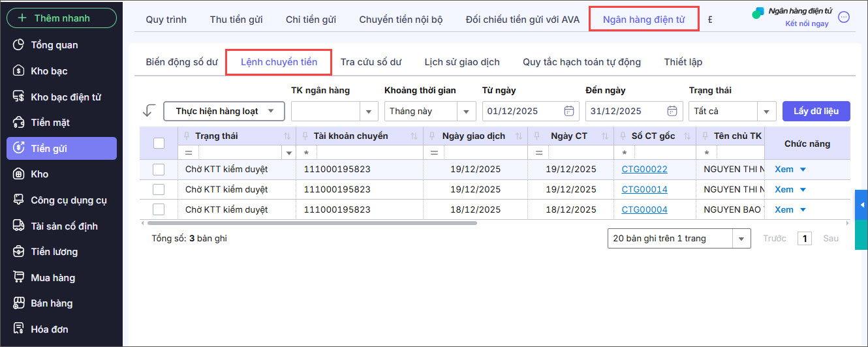Sort by Tài khoản chuyển column arrows
This screenshot has width=868, height=347.
pyautogui.click(x=414, y=136)
